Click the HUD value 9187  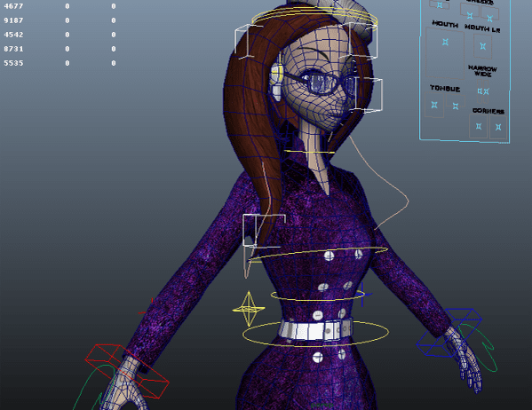13,20
